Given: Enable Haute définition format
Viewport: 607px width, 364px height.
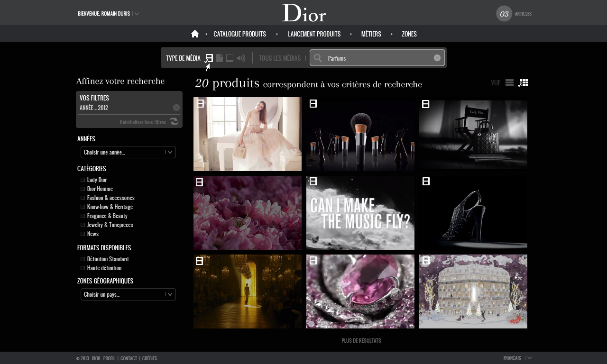Looking at the screenshot, I should coord(83,268).
